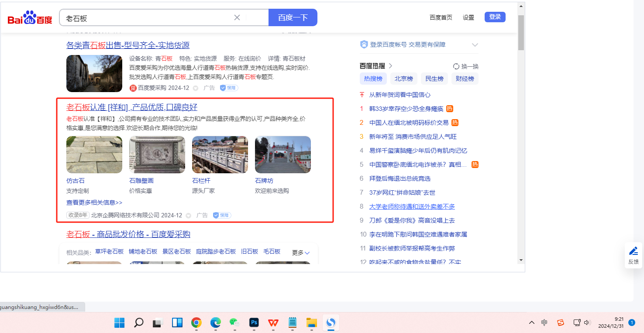
Task: Click the search input field containing 老石板
Action: (x=146, y=18)
